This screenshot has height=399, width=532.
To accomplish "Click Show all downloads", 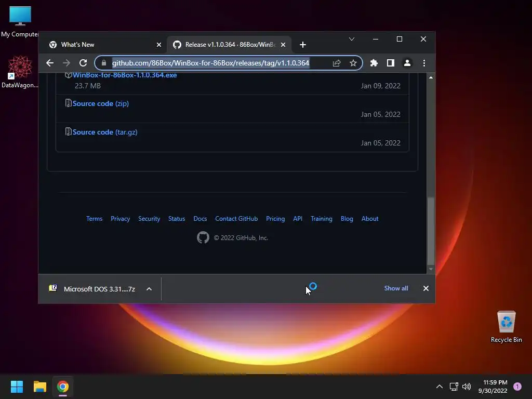I will [x=396, y=288].
